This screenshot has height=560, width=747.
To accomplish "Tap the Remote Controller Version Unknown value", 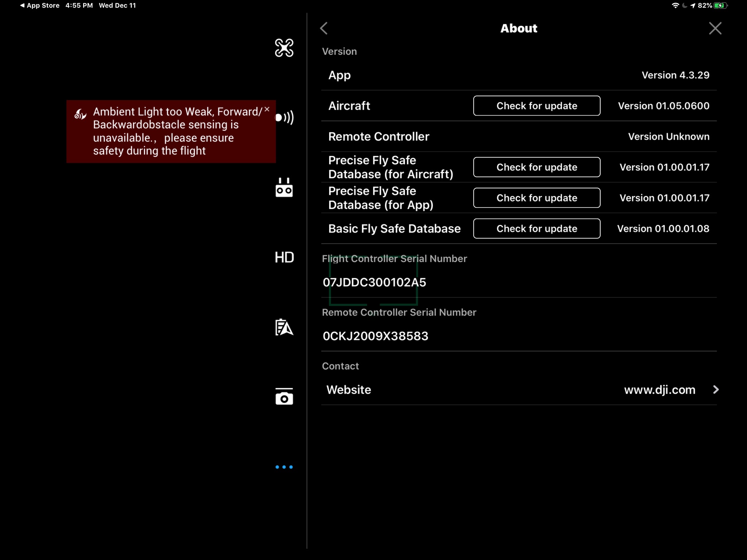I will [669, 136].
